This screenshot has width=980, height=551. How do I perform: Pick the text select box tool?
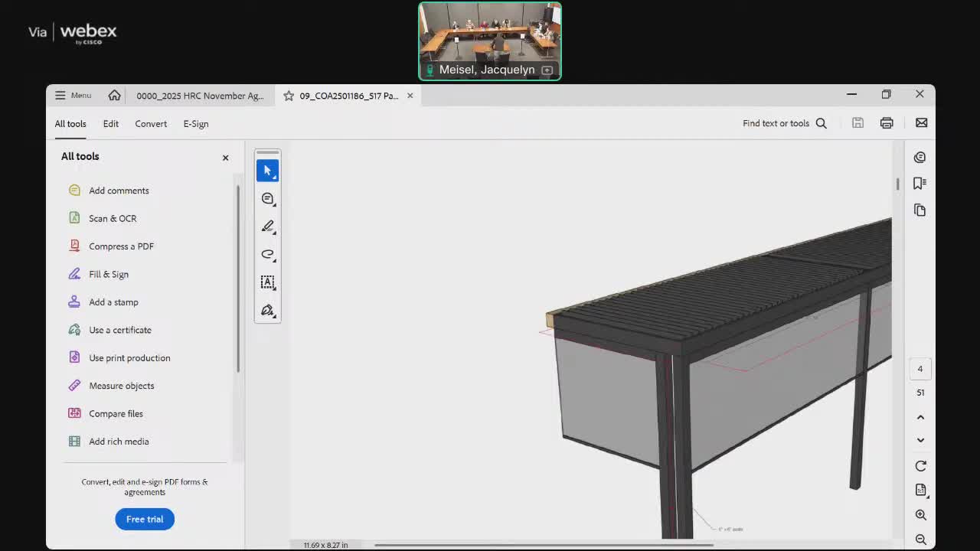pyautogui.click(x=267, y=282)
